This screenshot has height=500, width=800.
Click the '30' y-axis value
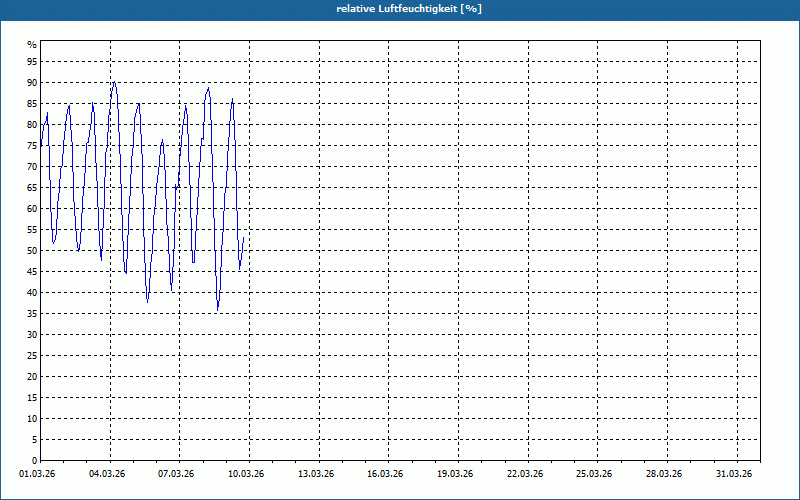pyautogui.click(x=32, y=335)
